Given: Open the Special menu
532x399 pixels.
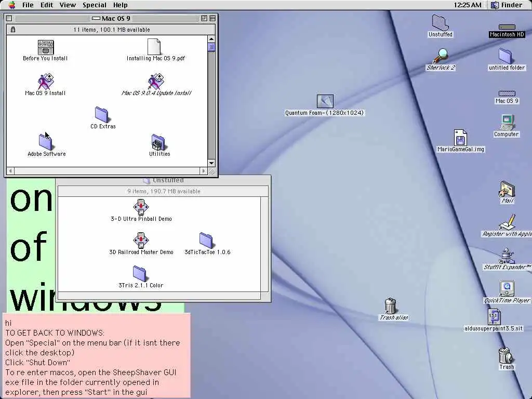Looking at the screenshot, I should (95, 5).
